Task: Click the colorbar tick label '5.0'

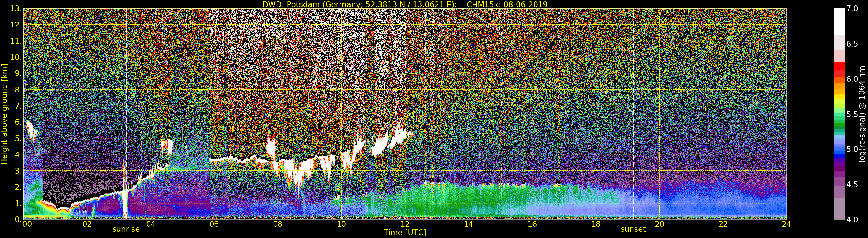Action: click(852, 149)
